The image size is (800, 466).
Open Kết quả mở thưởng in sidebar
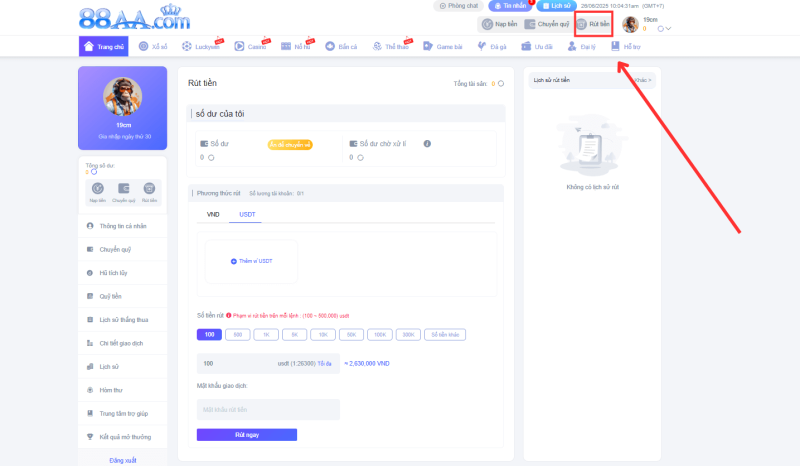click(x=122, y=437)
